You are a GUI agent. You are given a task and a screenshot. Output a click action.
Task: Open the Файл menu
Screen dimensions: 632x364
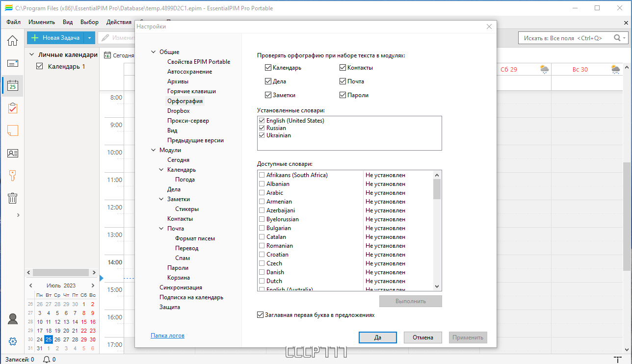click(x=13, y=22)
